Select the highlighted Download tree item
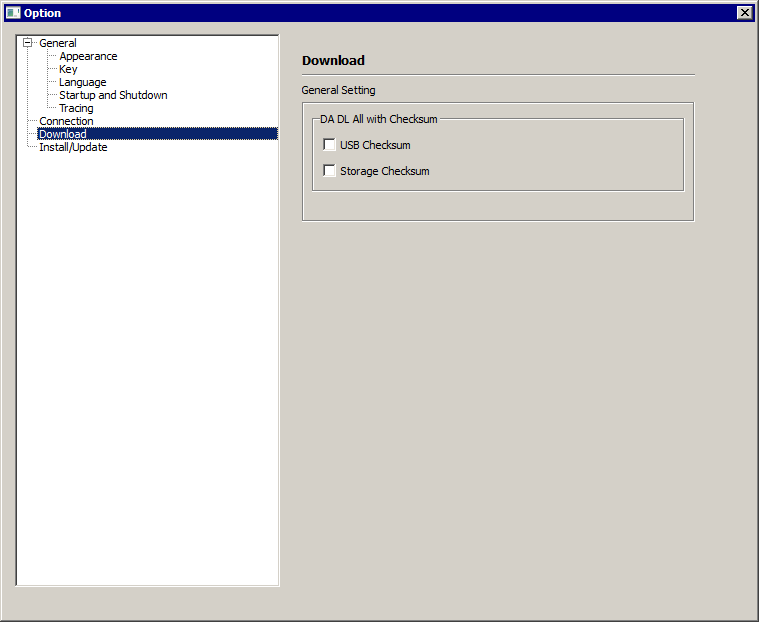This screenshot has height=622, width=759. click(x=63, y=134)
